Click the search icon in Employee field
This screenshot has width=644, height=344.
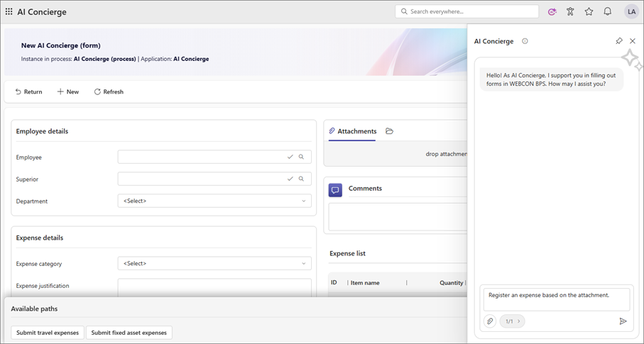click(x=301, y=157)
